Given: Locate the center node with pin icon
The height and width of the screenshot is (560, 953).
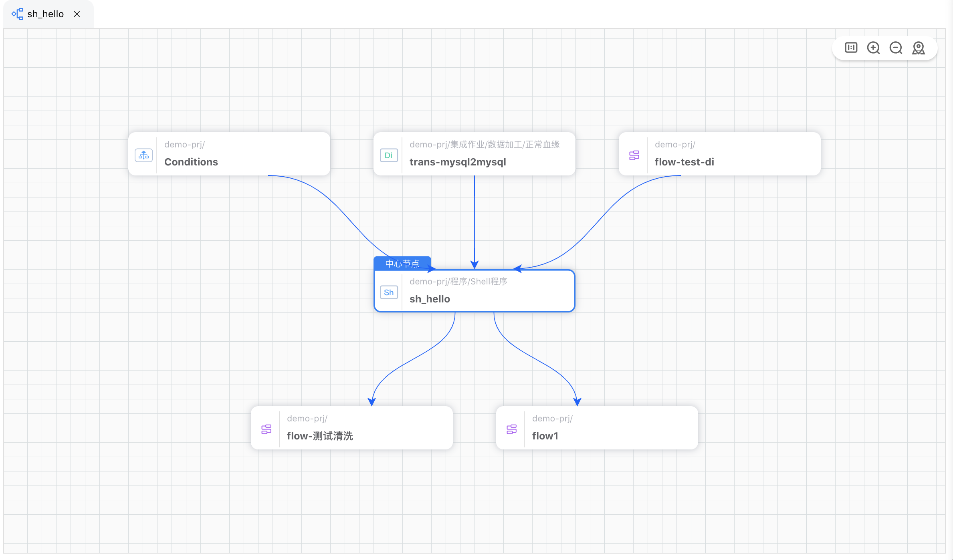Looking at the screenshot, I should coord(918,48).
